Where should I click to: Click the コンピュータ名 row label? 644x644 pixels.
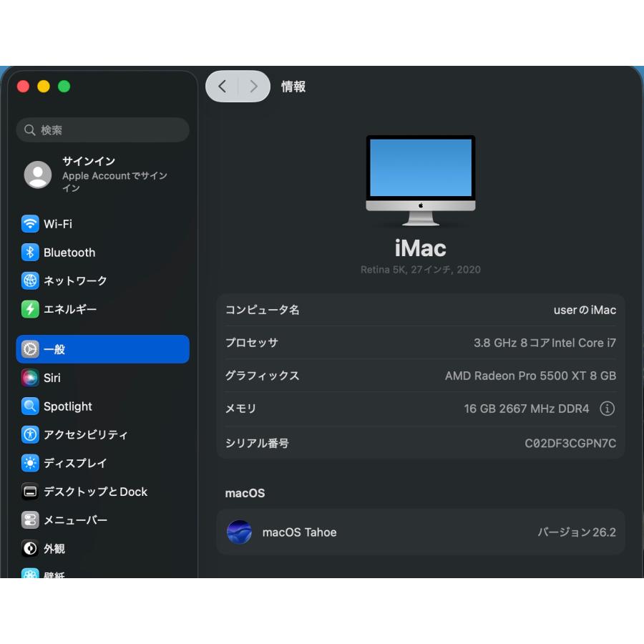[x=262, y=310]
